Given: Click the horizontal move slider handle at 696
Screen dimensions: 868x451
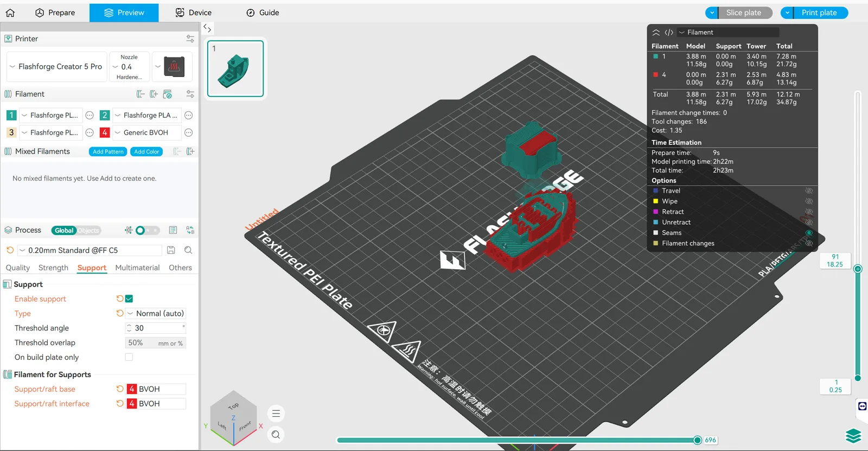Looking at the screenshot, I should pyautogui.click(x=698, y=440).
